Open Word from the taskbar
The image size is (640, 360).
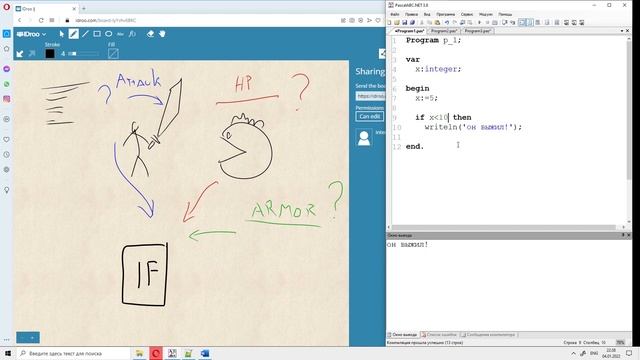tap(205, 353)
